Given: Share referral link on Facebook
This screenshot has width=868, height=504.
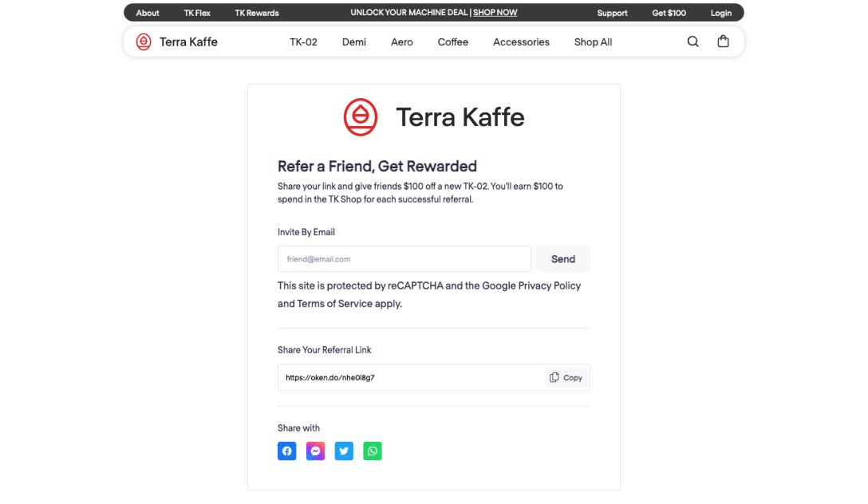Looking at the screenshot, I should click(x=287, y=451).
